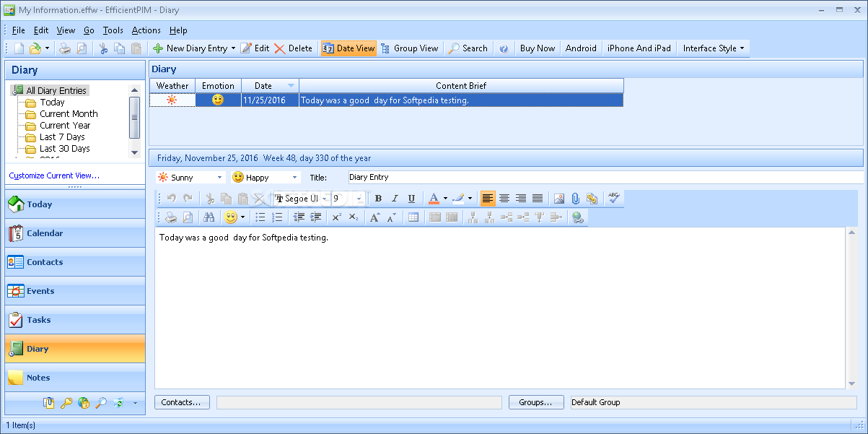Insert a picture into the diary entry

click(558, 199)
